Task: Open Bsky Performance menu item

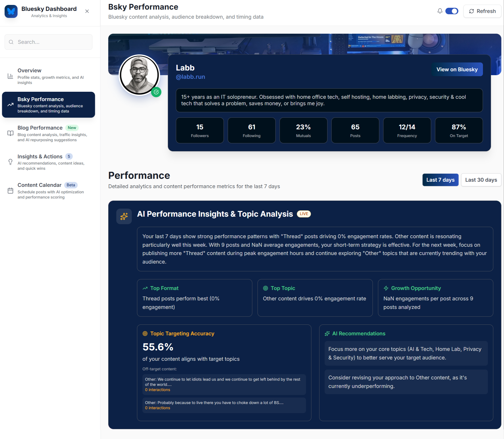Action: click(48, 105)
